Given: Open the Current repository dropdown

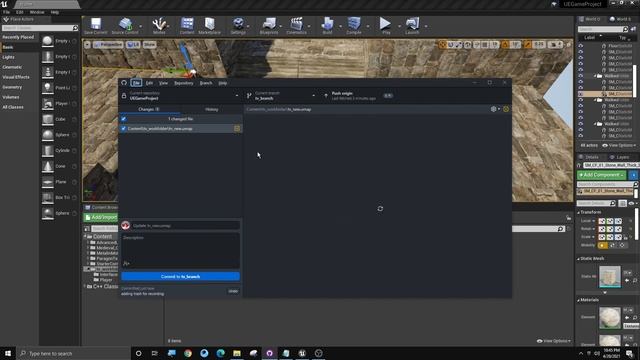Looking at the screenshot, I should 180,96.
